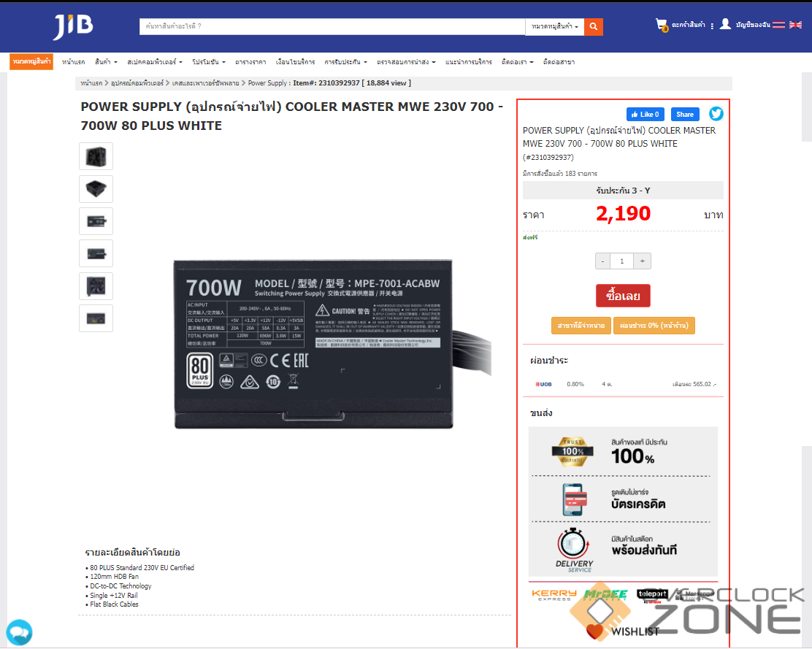Share product via Twitter bird icon
This screenshot has width=812, height=649.
[716, 114]
